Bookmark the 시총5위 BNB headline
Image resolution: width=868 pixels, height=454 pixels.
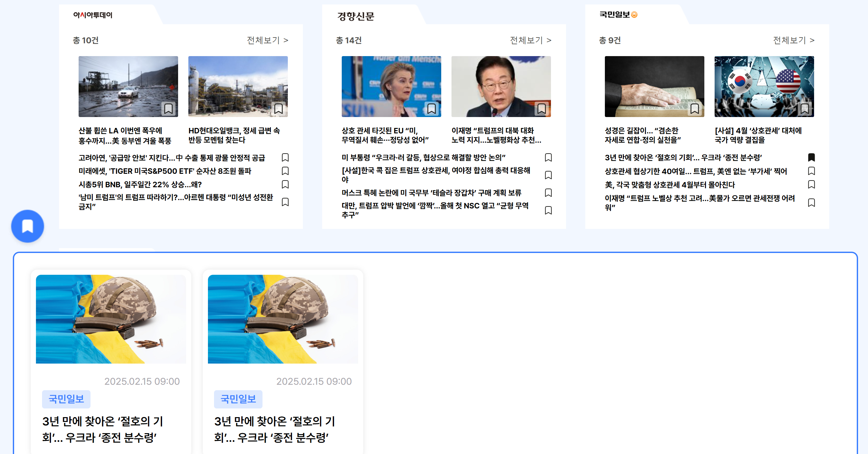point(285,184)
